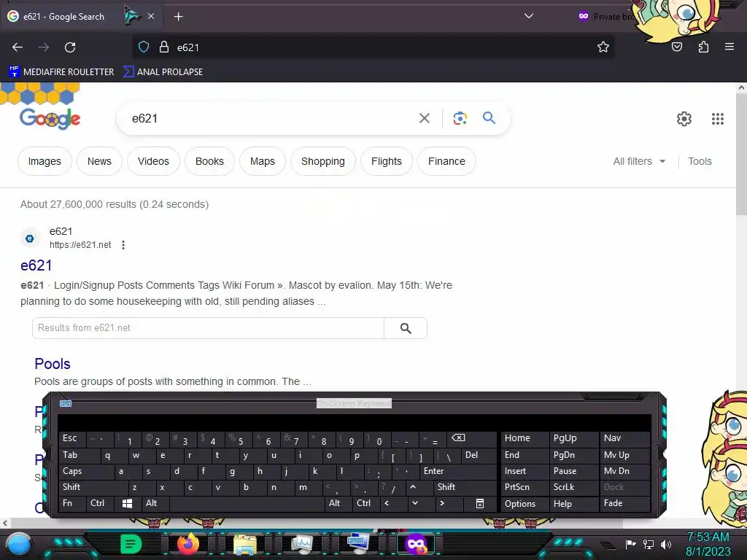Switch to Books results
Viewport: 747px width, 560px height.
(x=209, y=161)
